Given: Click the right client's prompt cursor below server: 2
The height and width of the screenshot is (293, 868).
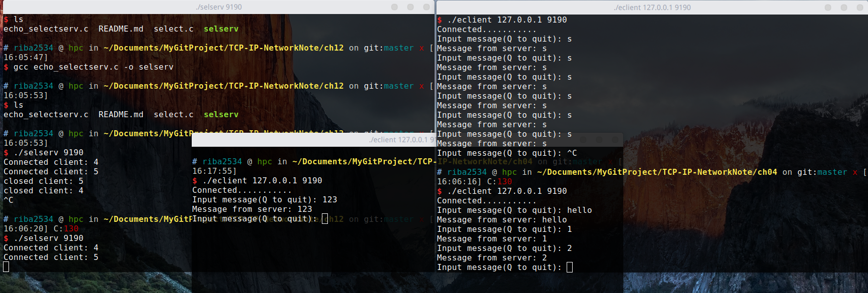Looking at the screenshot, I should pyautogui.click(x=569, y=267).
